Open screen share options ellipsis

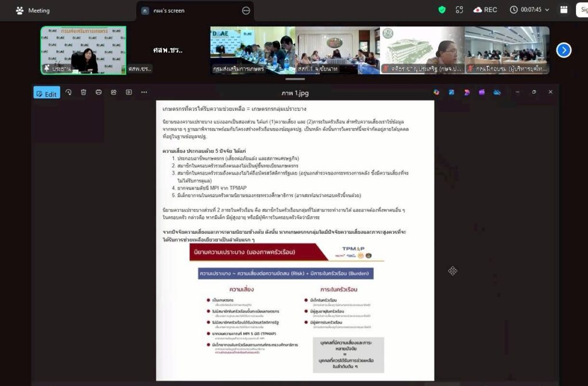pyautogui.click(x=246, y=10)
